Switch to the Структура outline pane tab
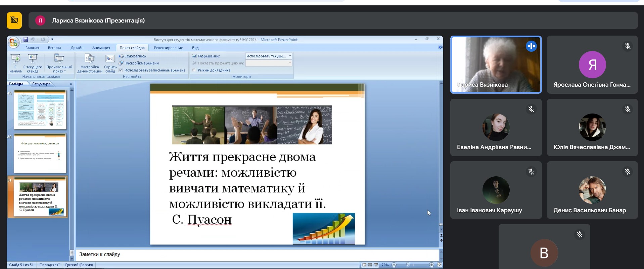 click(41, 84)
